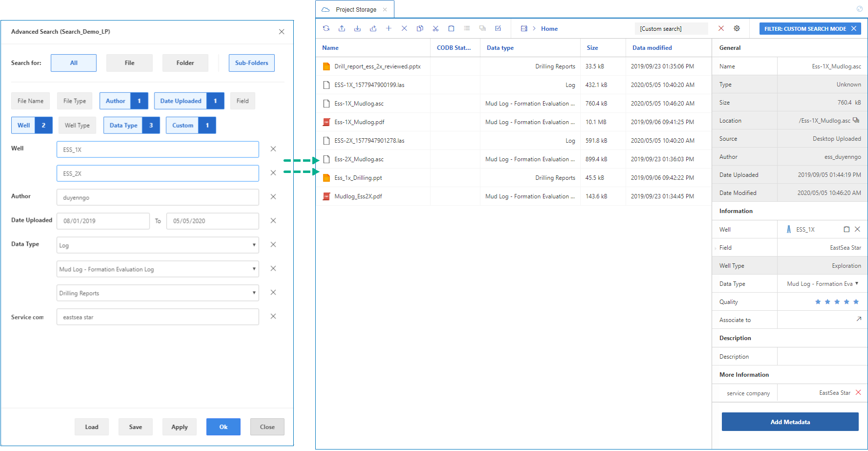The width and height of the screenshot is (868, 451).
Task: Click the clipboard paste icon in the toolbar
Action: [451, 28]
